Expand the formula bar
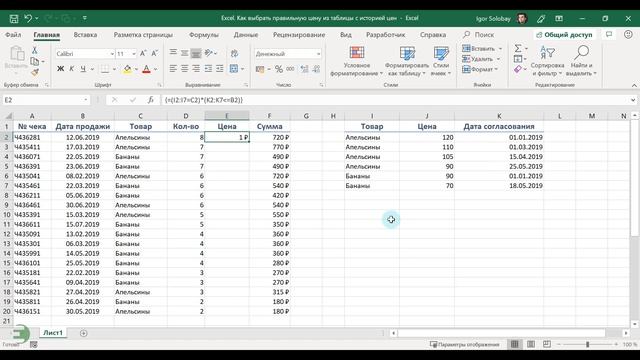Screen dimensions: 640x360 tap(633, 100)
